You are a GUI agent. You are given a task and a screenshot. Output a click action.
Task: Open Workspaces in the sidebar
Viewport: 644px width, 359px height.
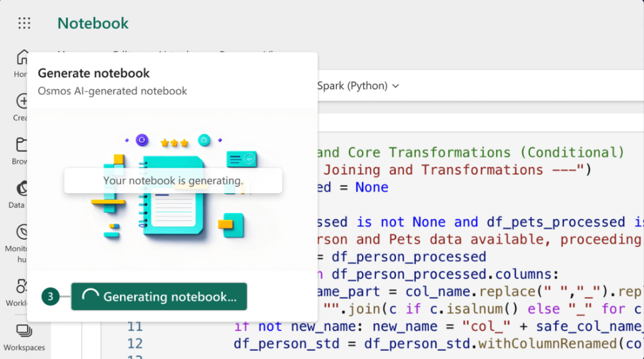(x=24, y=337)
